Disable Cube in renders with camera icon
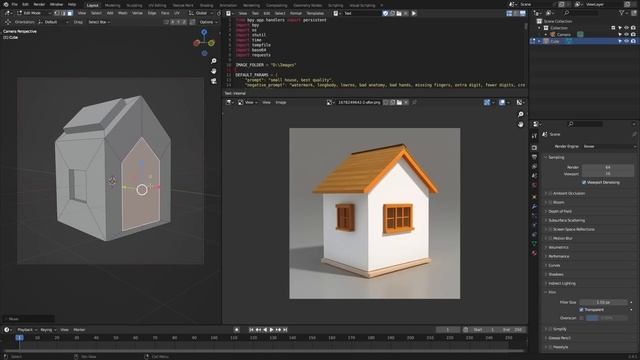 633,41
